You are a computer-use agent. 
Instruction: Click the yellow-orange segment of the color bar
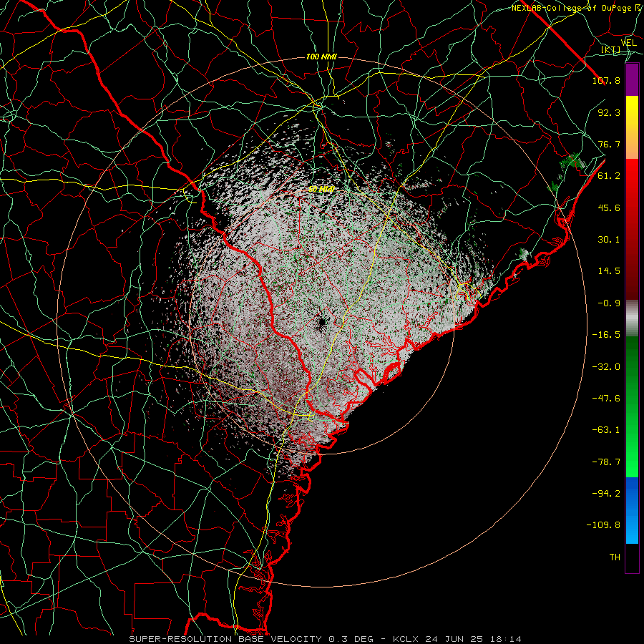coord(632,127)
